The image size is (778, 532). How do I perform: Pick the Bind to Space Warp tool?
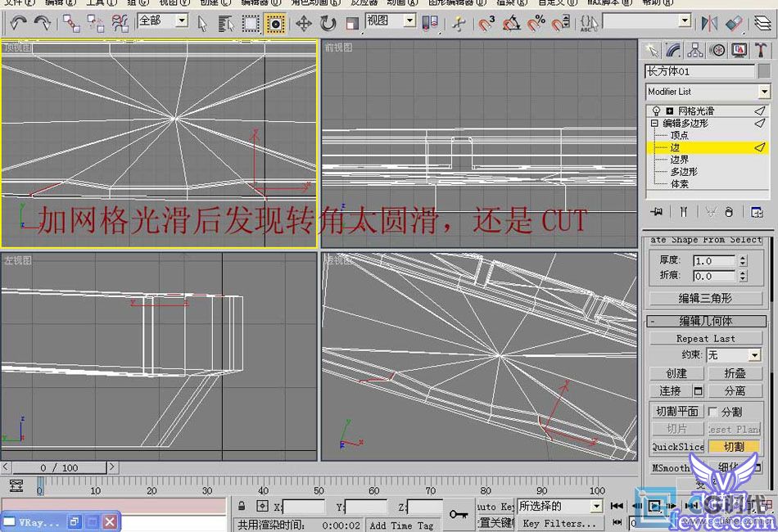(120, 23)
